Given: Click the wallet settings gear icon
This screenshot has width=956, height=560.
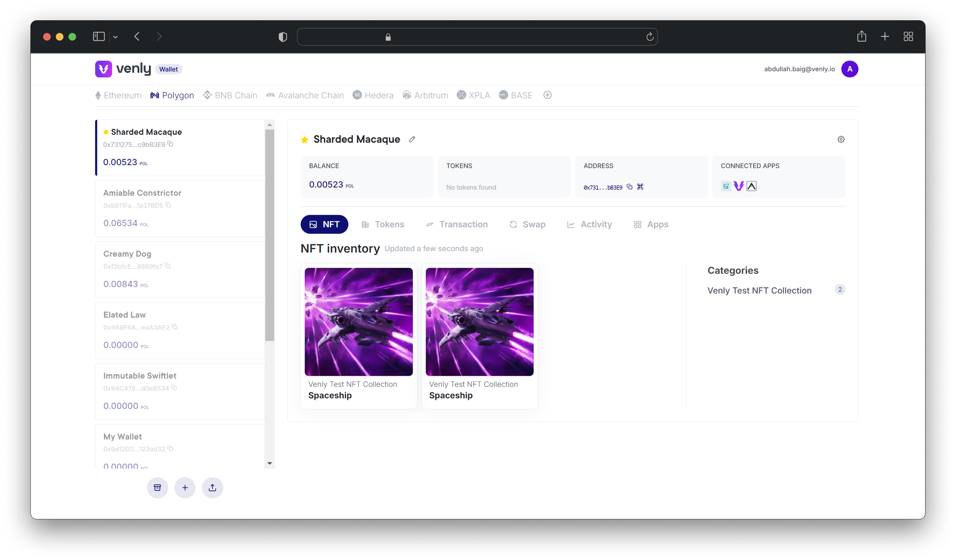Looking at the screenshot, I should pos(841,139).
